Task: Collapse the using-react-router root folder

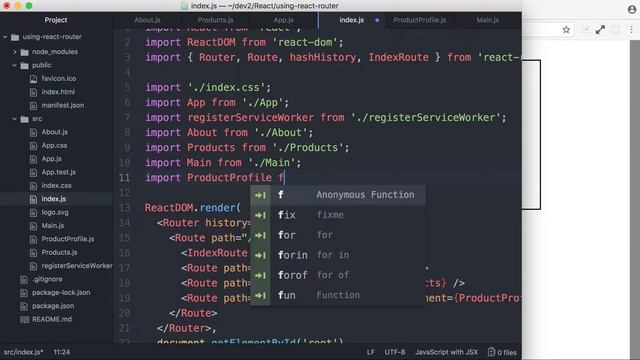Action: pyautogui.click(x=5, y=37)
